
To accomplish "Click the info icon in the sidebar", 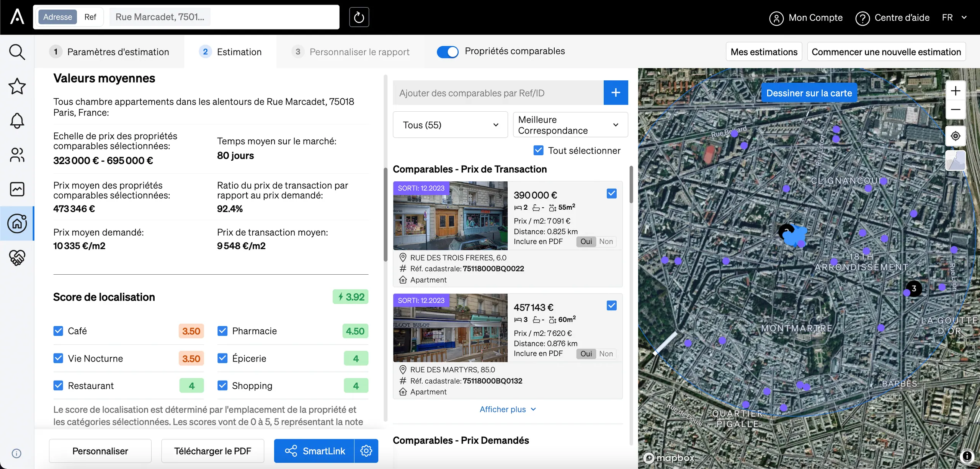I will pos(16,453).
